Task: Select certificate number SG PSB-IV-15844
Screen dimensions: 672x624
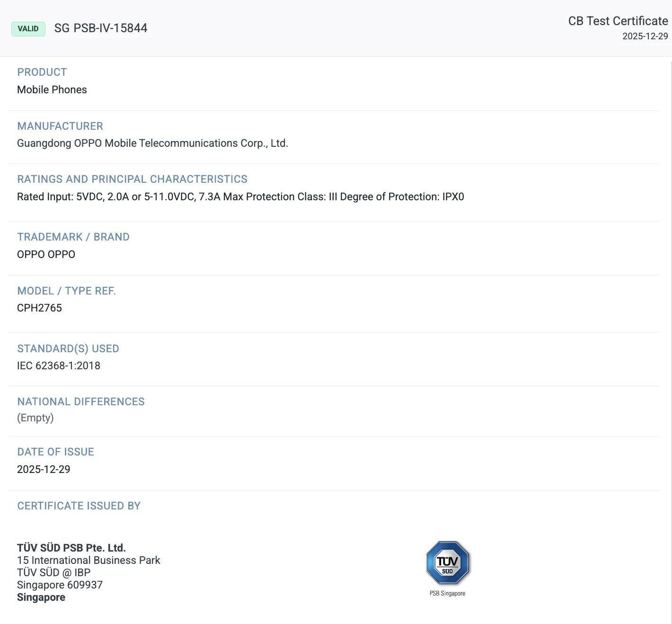Action: [101, 28]
